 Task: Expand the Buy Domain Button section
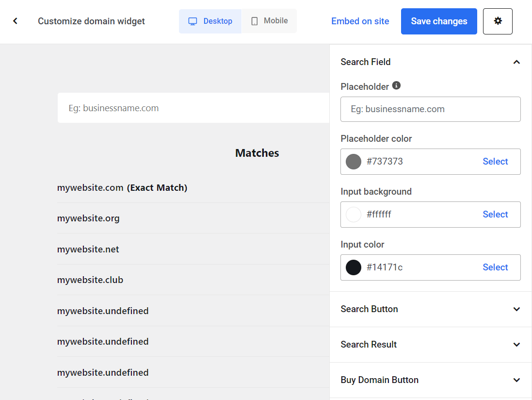(x=516, y=380)
